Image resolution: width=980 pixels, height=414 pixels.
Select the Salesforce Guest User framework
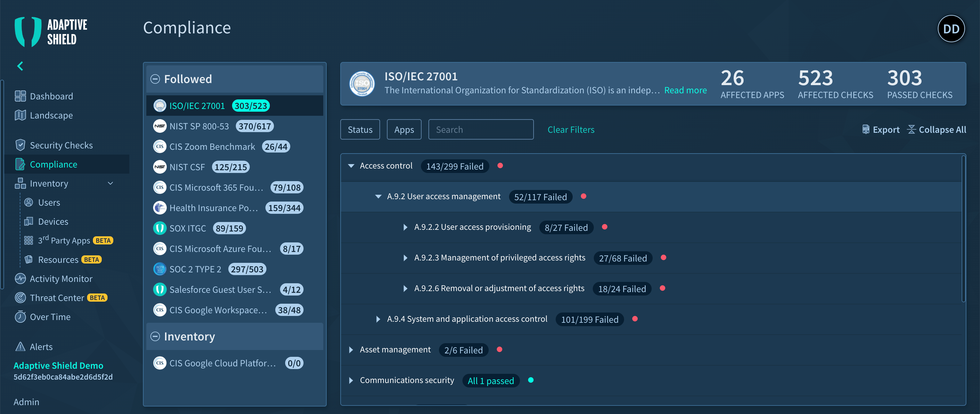[235, 290]
